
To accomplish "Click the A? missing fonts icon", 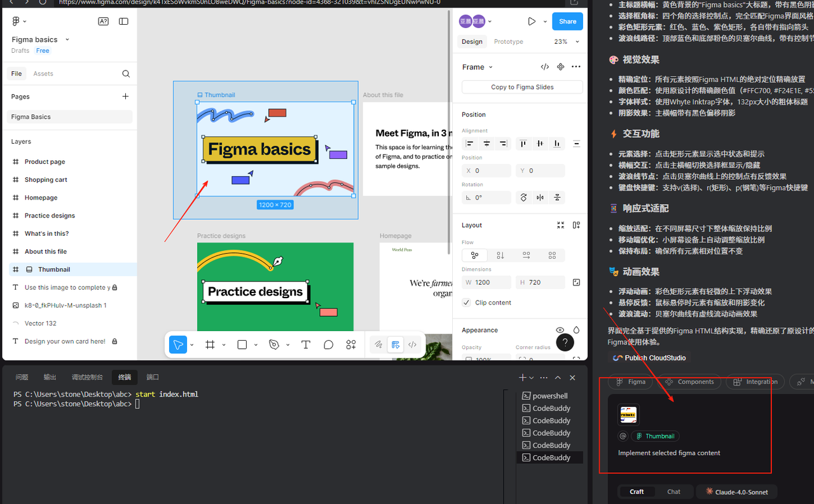I will click(103, 22).
